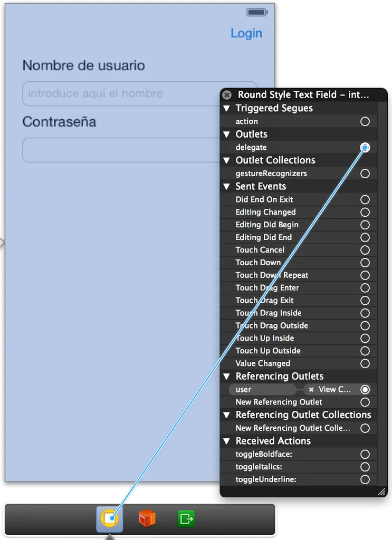Image resolution: width=392 pixels, height=540 pixels.
Task: Click the username text field
Action: 121,94
